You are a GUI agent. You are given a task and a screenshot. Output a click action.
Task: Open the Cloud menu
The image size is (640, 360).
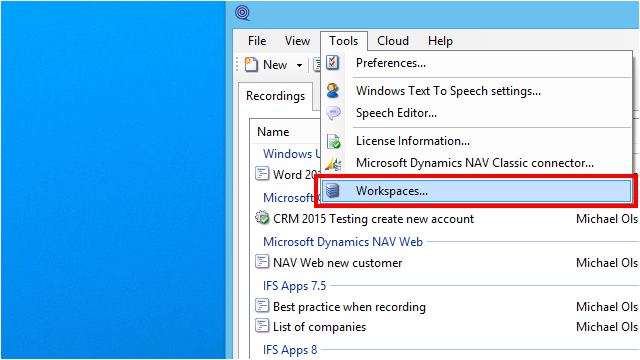(x=393, y=41)
